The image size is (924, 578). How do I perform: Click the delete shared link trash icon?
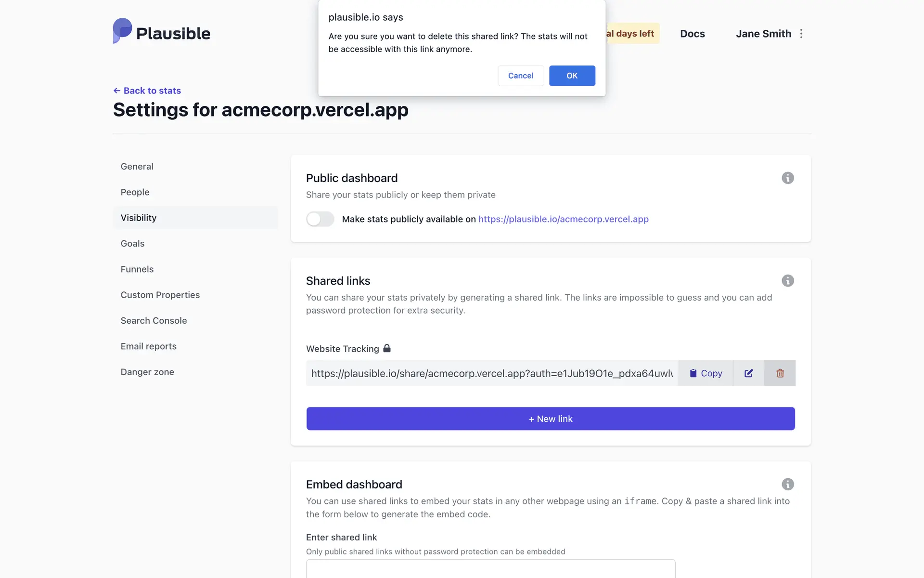[780, 373]
